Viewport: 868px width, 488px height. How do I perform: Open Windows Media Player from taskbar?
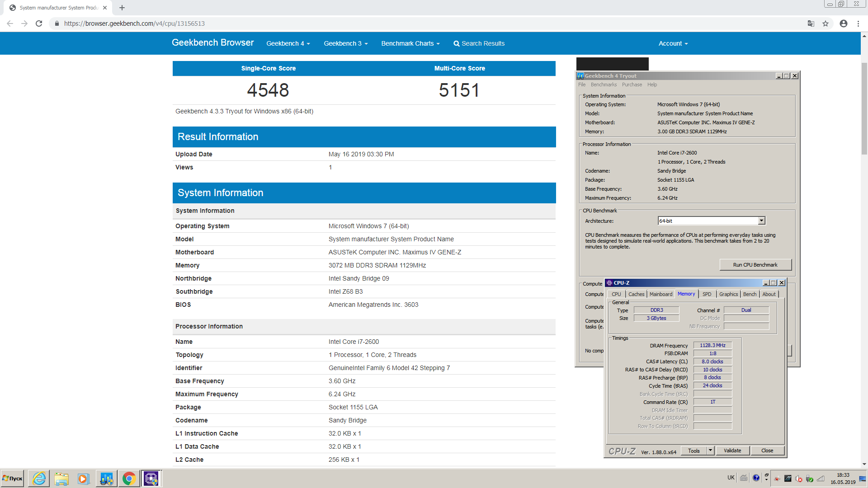[x=83, y=479]
